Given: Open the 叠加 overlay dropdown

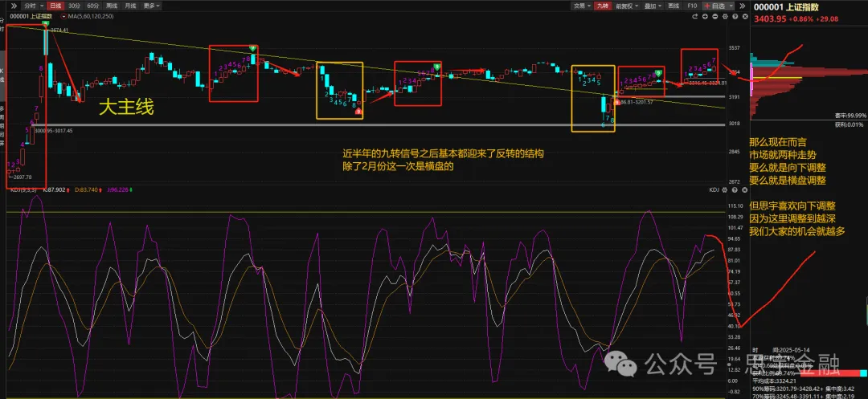Looking at the screenshot, I should pyautogui.click(x=653, y=6).
